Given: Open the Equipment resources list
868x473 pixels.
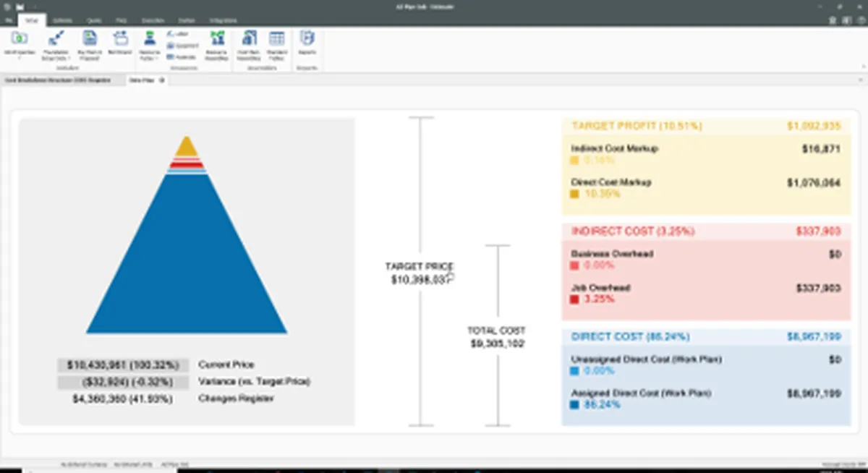Looking at the screenshot, I should (181, 45).
